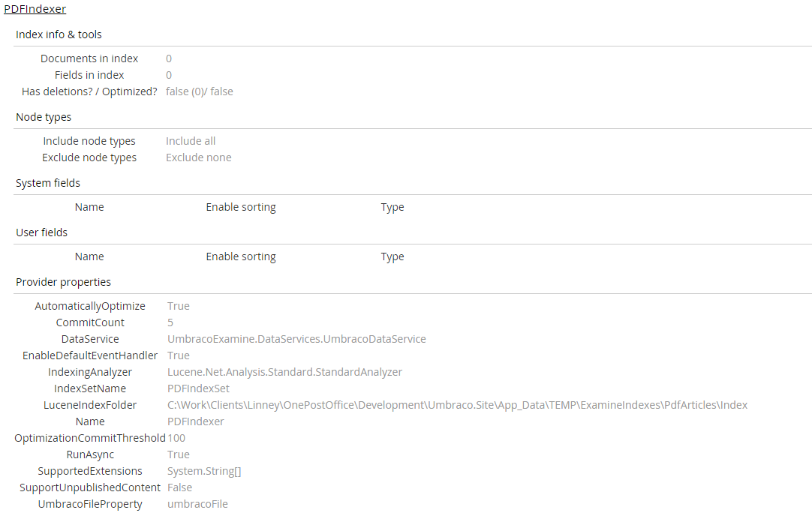Select the UmbracoExamine DataService value text

coord(296,339)
